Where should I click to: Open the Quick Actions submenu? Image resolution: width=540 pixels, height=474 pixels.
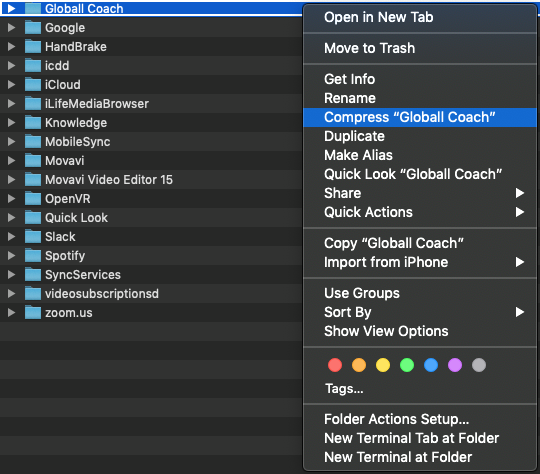tap(420, 212)
